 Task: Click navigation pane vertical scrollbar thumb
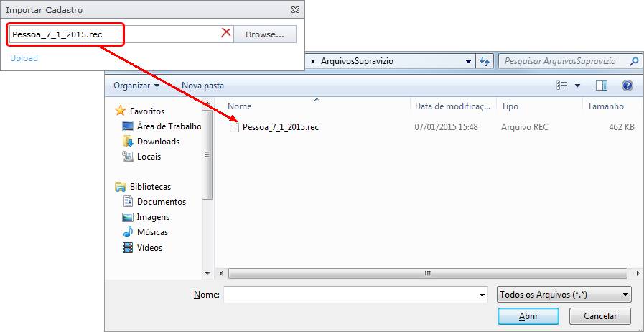pyautogui.click(x=207, y=155)
